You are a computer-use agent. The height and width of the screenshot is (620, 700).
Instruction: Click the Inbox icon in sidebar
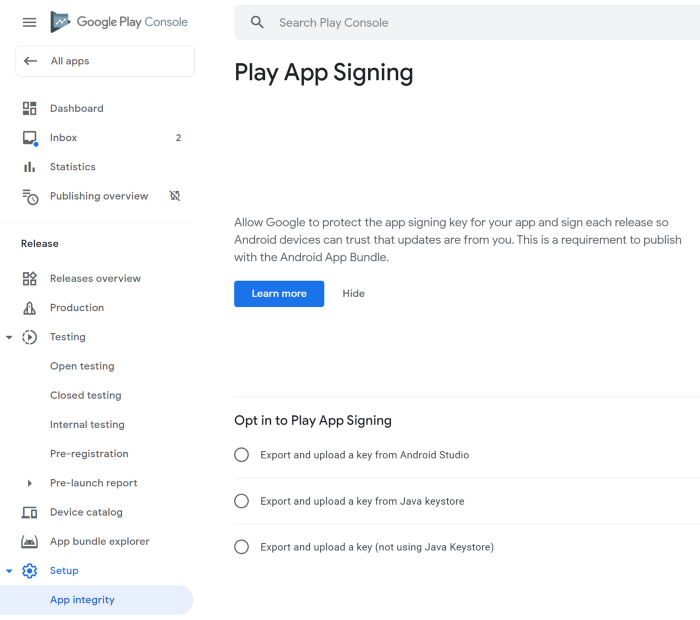pos(30,138)
